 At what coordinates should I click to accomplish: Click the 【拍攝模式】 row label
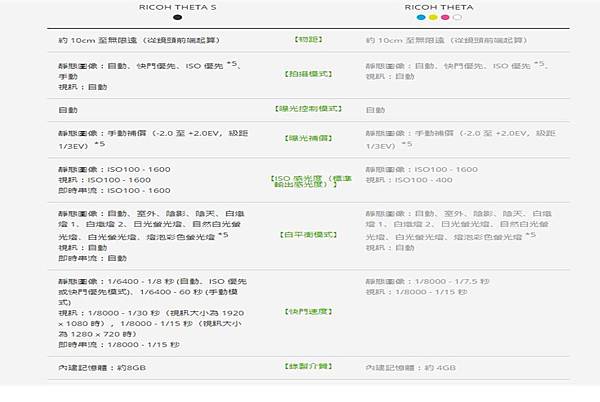coord(308,74)
